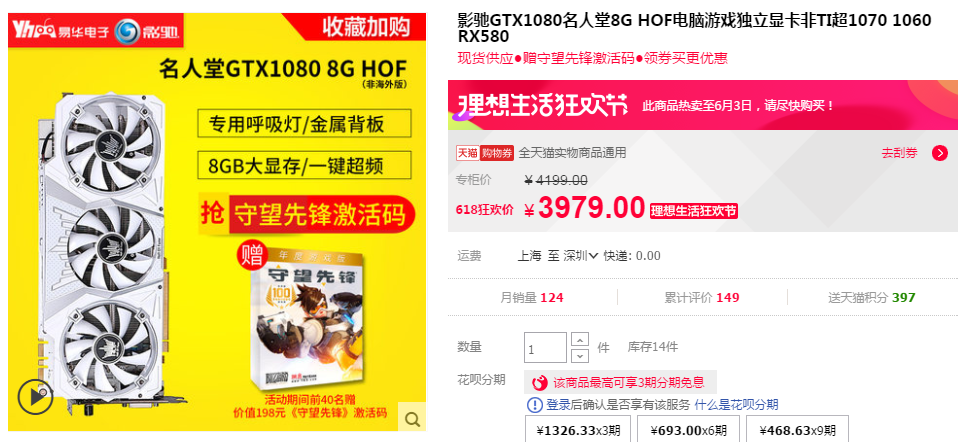Select the ¥1326.33x3期 installment option
The image size is (974, 442).
pyautogui.click(x=578, y=430)
